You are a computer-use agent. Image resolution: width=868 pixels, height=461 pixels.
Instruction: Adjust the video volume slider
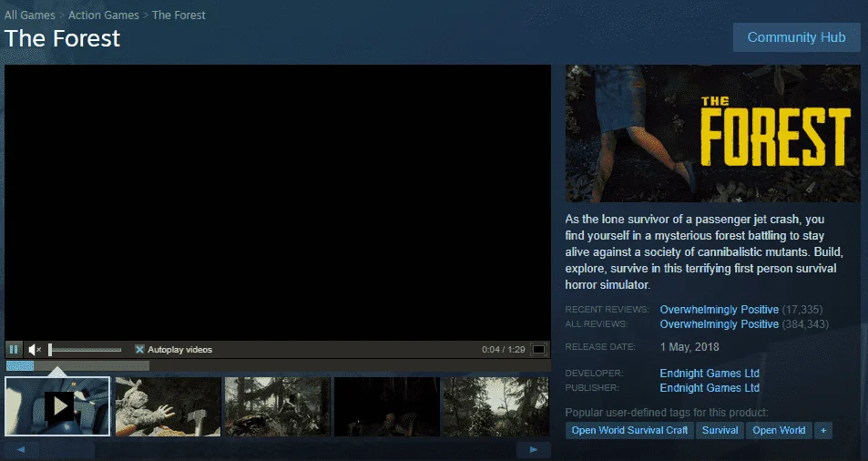pyautogui.click(x=85, y=350)
